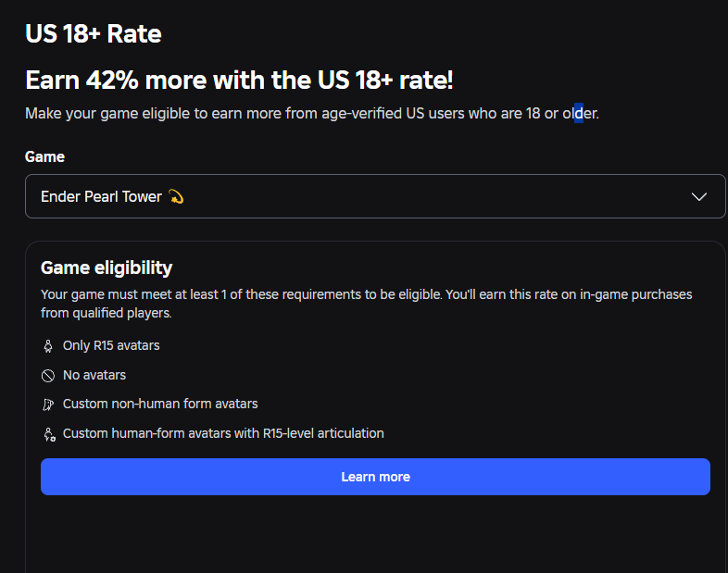Viewport: 728px width, 573px height.
Task: Click the 'Ender Pearl Tower' selected game name
Action: click(x=101, y=197)
